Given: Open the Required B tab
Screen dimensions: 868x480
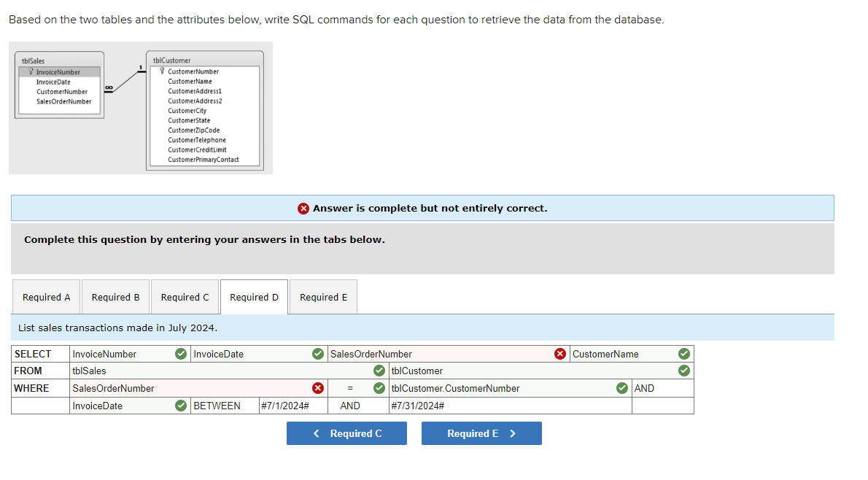Looking at the screenshot, I should (x=116, y=298).
